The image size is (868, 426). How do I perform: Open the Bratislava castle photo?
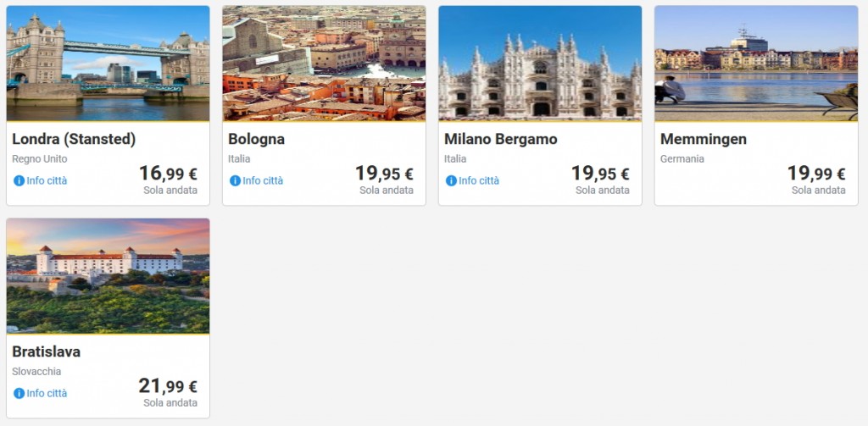(108, 276)
